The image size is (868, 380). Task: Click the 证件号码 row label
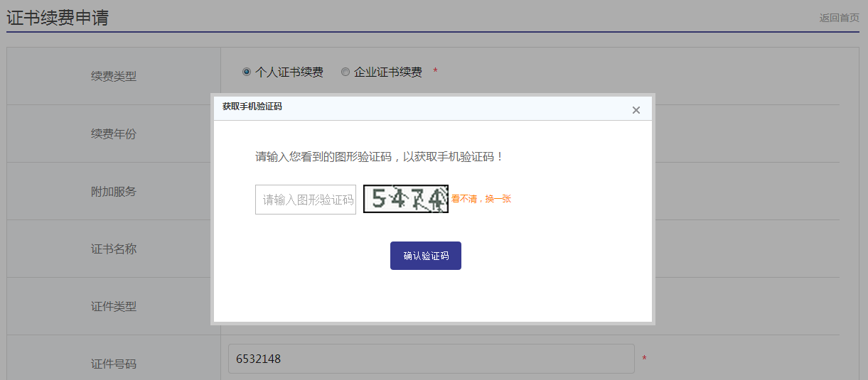(x=114, y=364)
